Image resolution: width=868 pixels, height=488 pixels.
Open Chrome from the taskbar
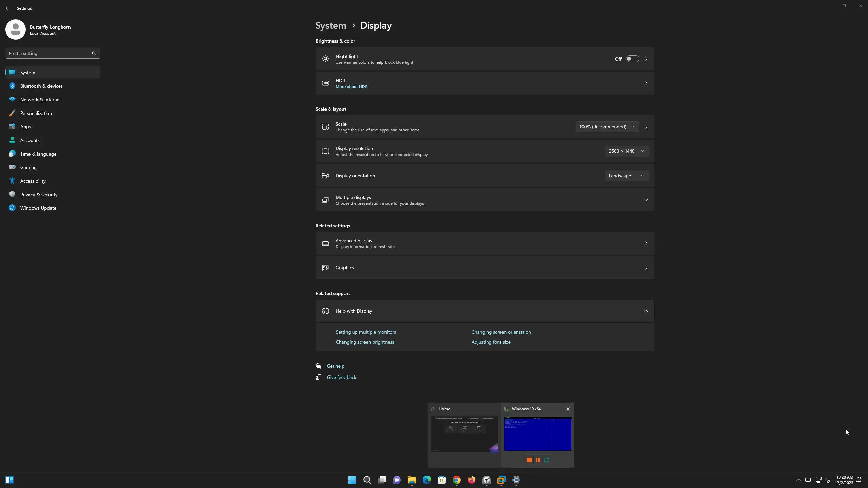pyautogui.click(x=456, y=480)
